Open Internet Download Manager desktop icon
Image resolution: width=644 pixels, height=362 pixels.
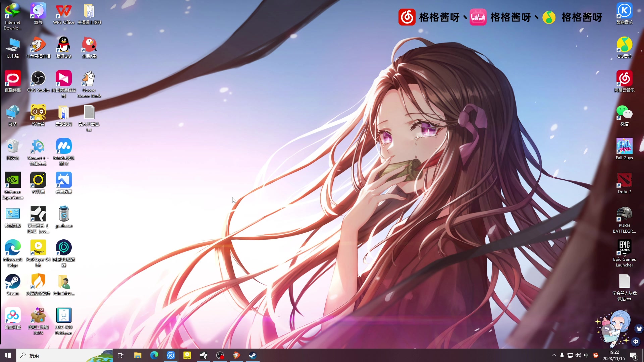pos(13,16)
